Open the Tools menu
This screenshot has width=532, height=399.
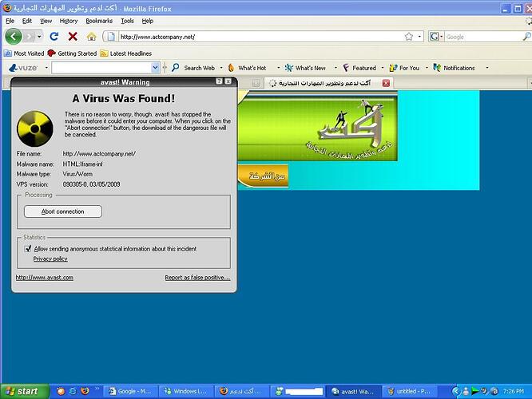pos(127,21)
